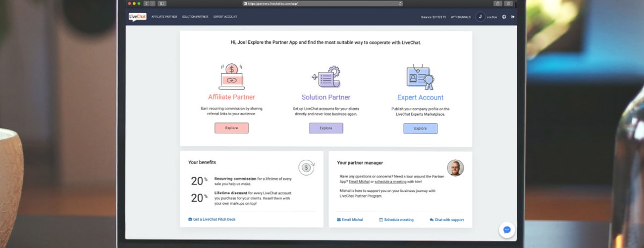
Task: Explore the Solution Partner program
Action: coord(326,128)
